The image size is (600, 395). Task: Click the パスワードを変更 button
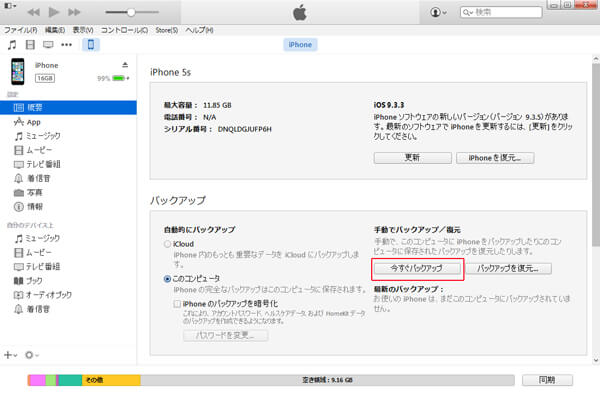pyautogui.click(x=225, y=336)
